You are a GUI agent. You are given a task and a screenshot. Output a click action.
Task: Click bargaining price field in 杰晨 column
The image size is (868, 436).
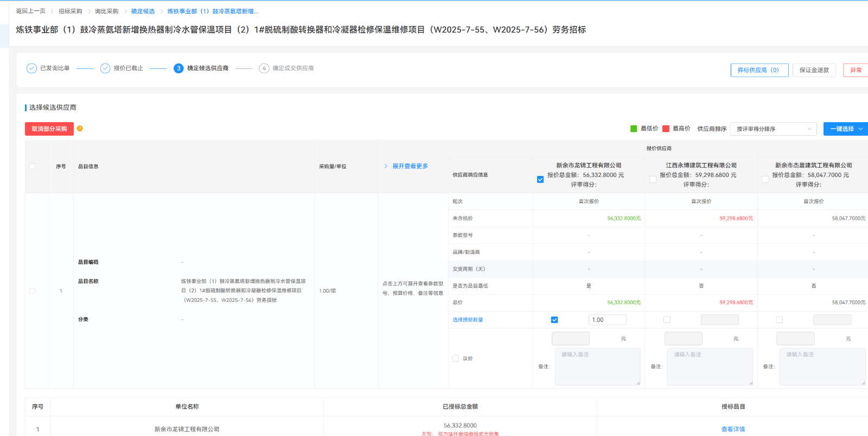pyautogui.click(x=795, y=339)
